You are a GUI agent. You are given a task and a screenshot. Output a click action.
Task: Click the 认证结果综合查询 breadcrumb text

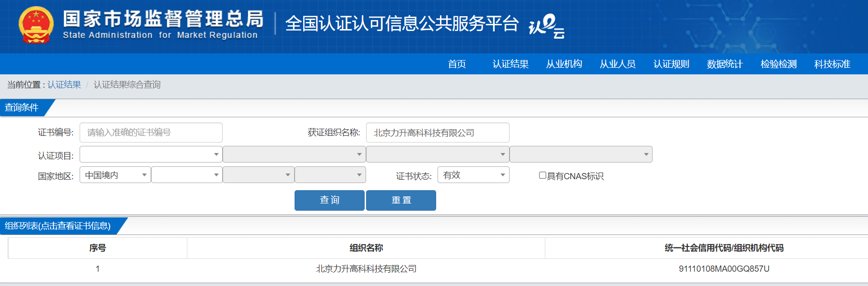[x=127, y=85]
